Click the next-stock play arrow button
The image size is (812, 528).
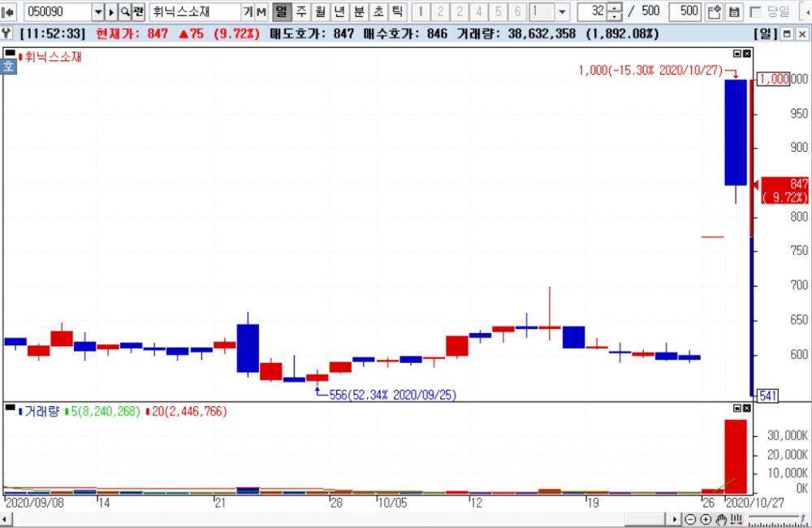click(111, 11)
